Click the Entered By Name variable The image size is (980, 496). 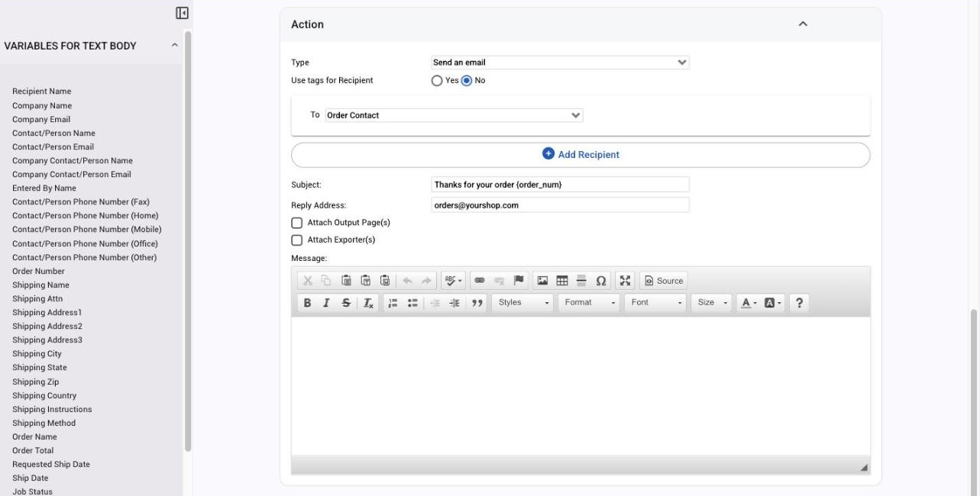[x=44, y=188]
